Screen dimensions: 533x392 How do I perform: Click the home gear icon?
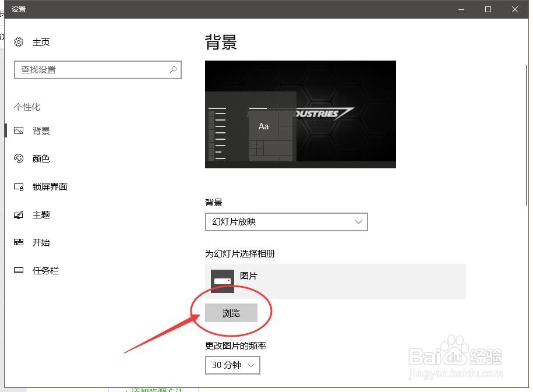19,42
